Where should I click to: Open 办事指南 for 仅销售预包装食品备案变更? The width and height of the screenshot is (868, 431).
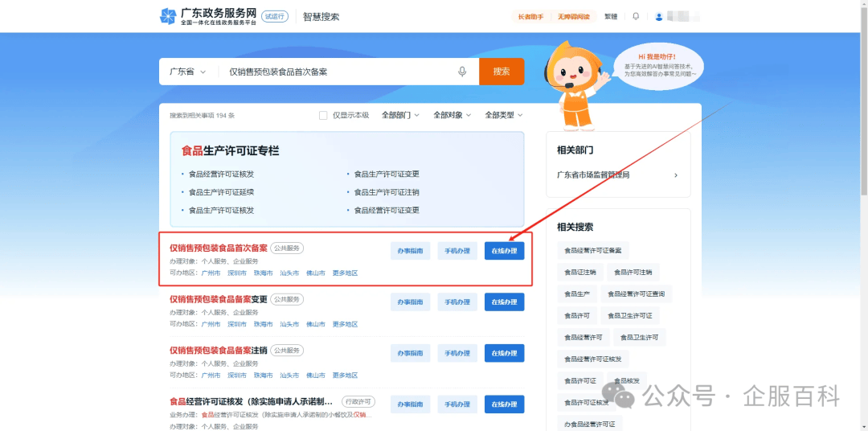410,302
